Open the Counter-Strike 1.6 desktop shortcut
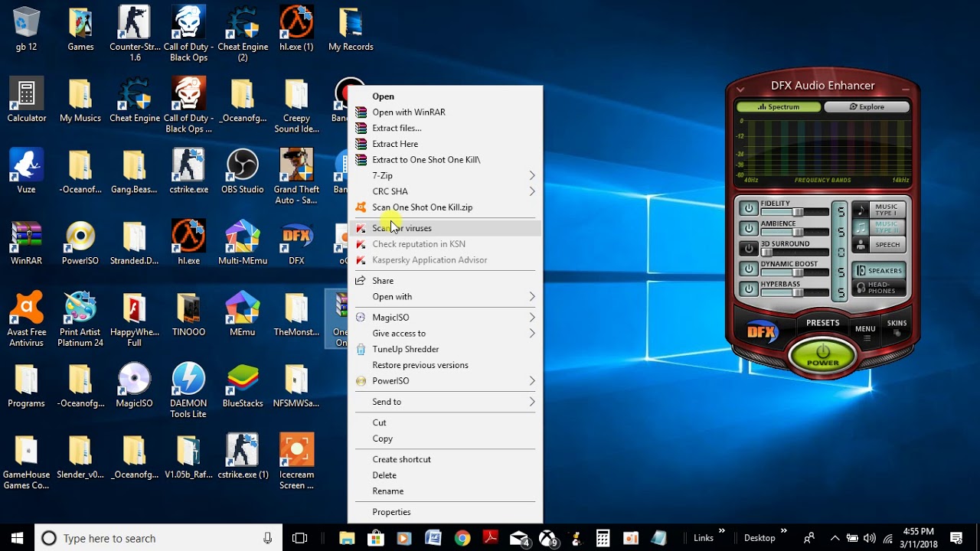This screenshot has width=980, height=551. pyautogui.click(x=135, y=34)
